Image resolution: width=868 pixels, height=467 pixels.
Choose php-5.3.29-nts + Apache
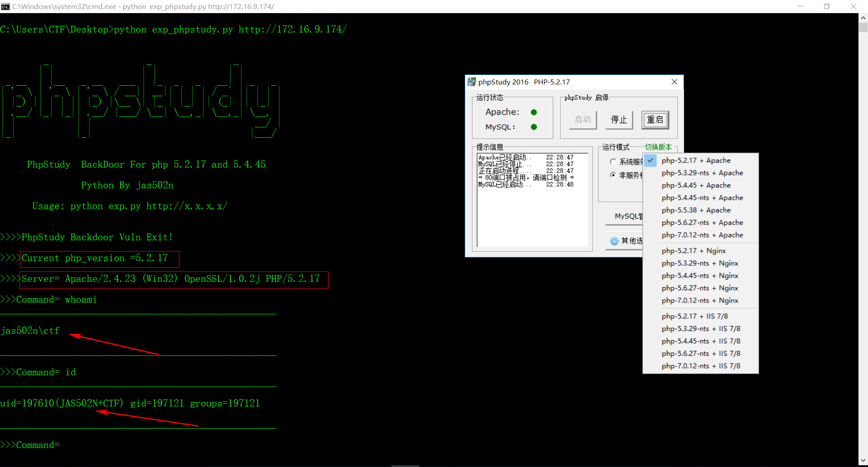pyautogui.click(x=701, y=173)
